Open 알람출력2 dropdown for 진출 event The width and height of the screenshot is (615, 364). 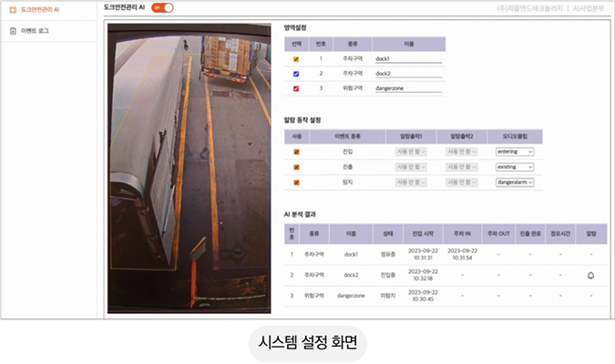click(x=462, y=167)
